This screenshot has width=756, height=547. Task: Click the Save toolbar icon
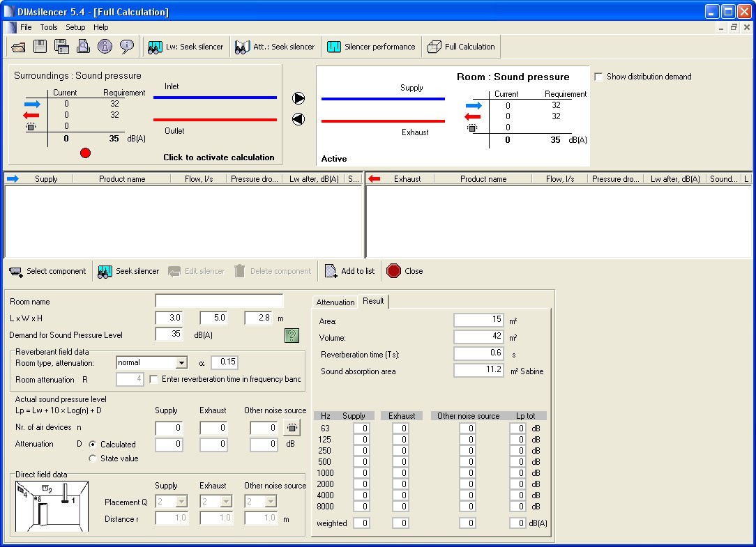(39, 46)
